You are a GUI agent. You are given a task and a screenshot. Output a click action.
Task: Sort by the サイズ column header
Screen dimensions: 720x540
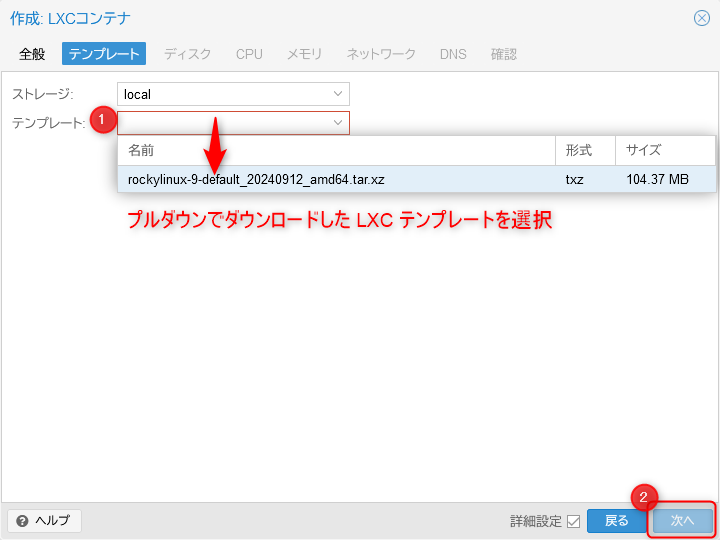coord(664,150)
